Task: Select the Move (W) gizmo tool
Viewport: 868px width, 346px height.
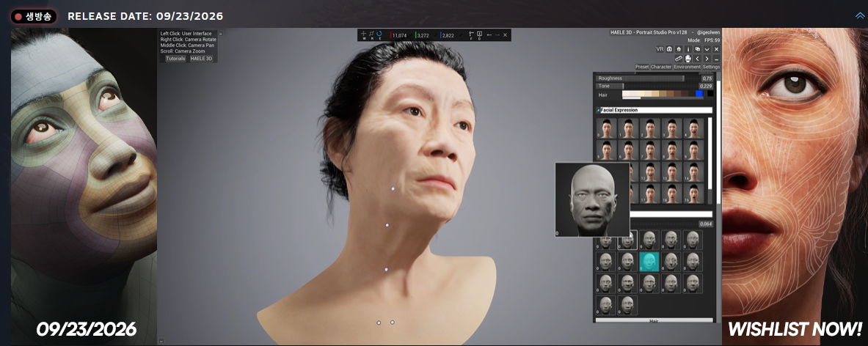Action: point(364,35)
